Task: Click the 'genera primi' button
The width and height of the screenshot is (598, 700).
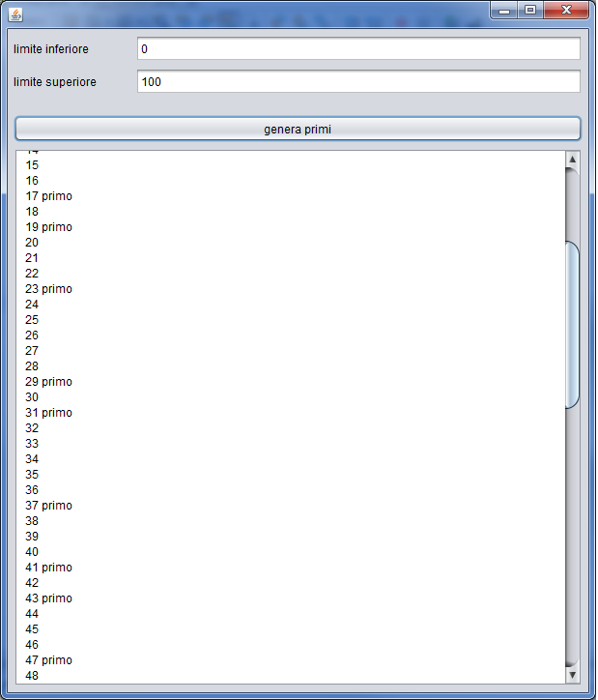Action: 298,129
